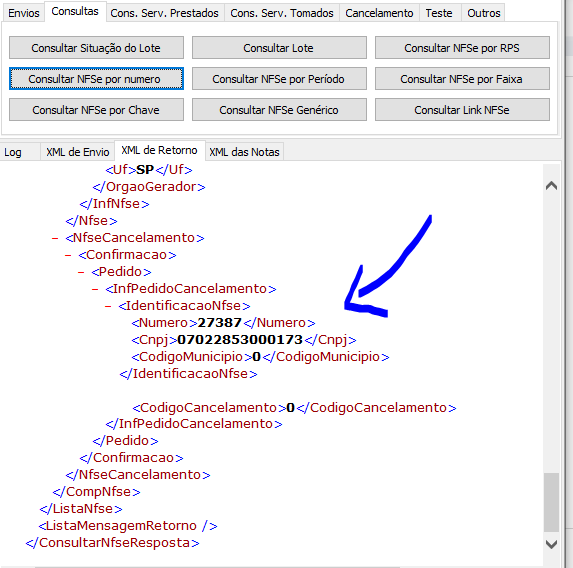Click Consultar Link NFSe button
The width and height of the screenshot is (573, 568).
(x=462, y=110)
